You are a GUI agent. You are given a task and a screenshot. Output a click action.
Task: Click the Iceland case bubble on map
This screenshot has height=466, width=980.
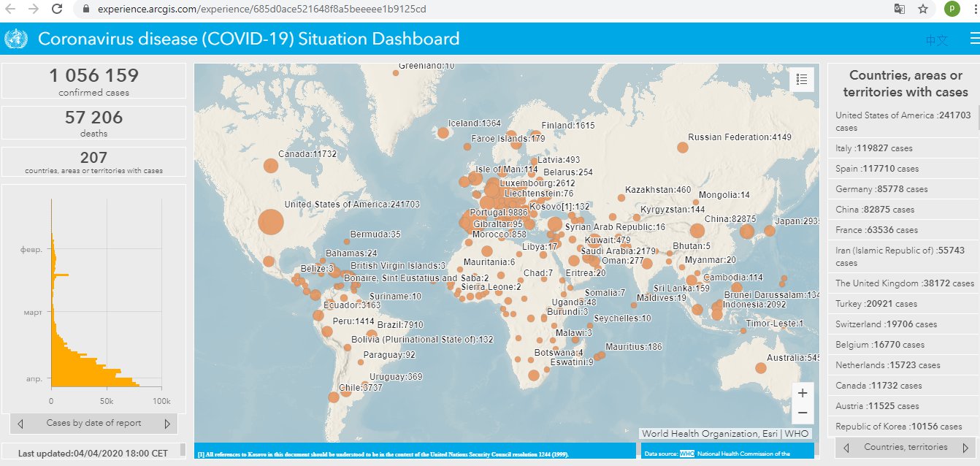point(443,133)
